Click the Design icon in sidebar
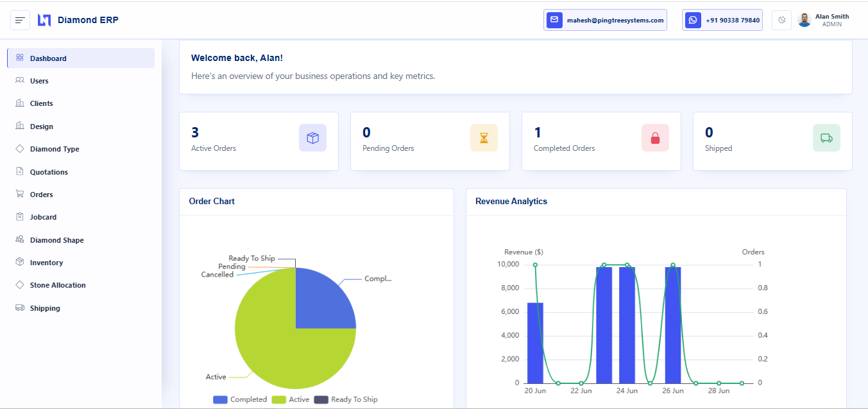Screen dimensions: 868x409 (x=19, y=126)
